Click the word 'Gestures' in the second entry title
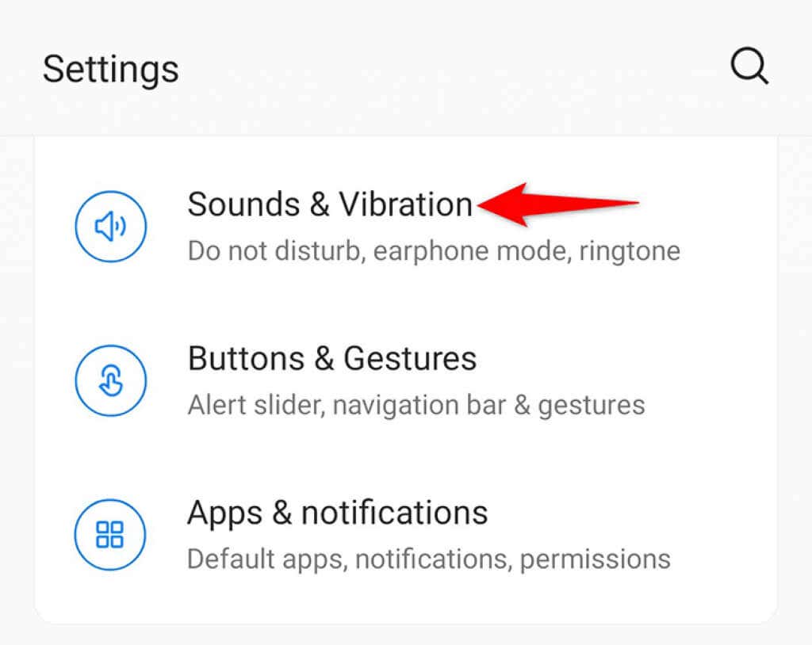The height and width of the screenshot is (645, 812). (410, 360)
